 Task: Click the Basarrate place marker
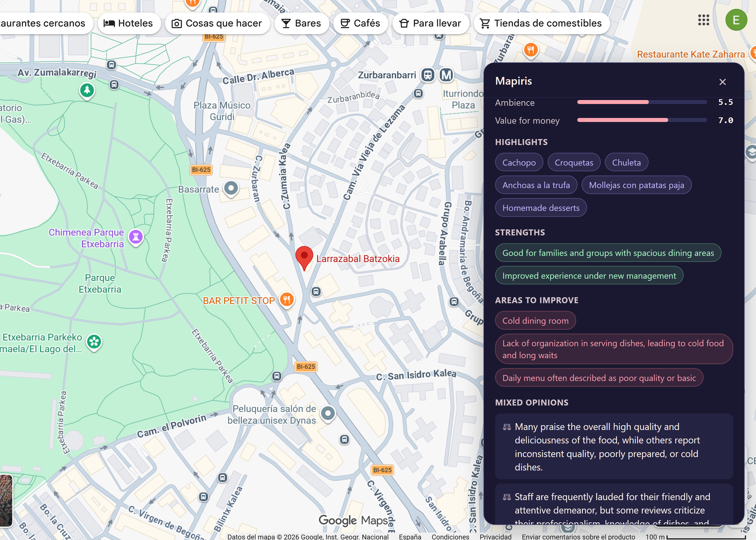coord(231,189)
